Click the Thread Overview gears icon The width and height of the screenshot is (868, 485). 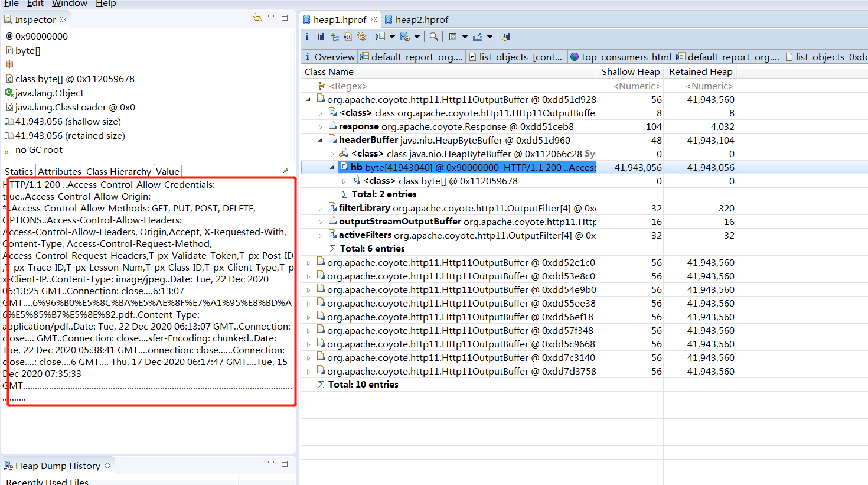(x=361, y=37)
